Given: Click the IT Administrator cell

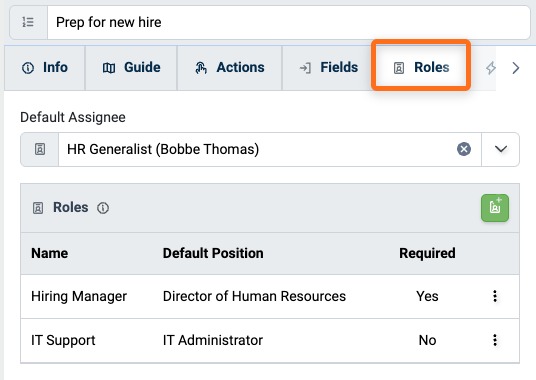Looking at the screenshot, I should coord(213,340).
